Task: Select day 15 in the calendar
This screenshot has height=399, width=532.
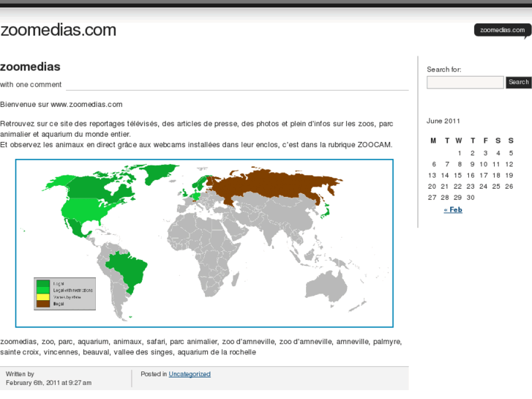Action: [457, 175]
